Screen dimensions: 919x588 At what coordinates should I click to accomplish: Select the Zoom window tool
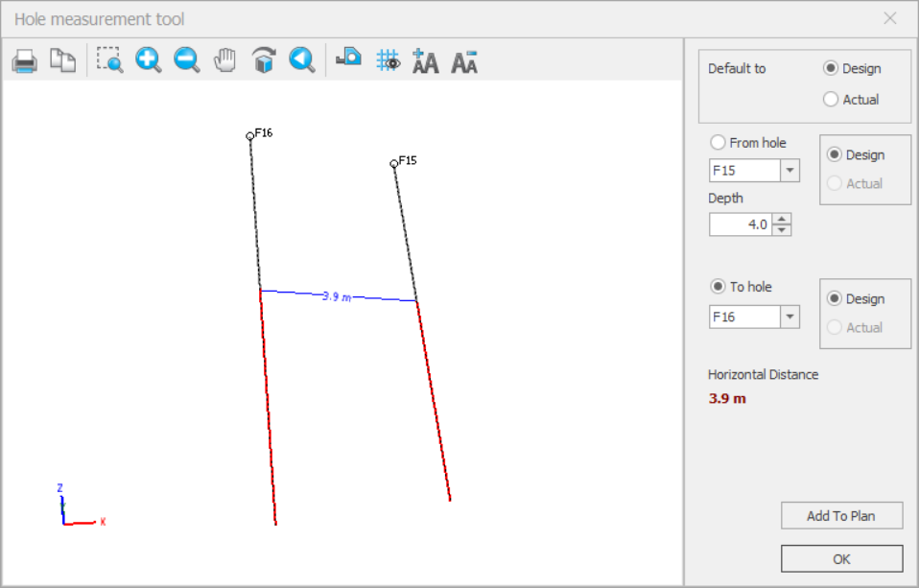click(110, 60)
